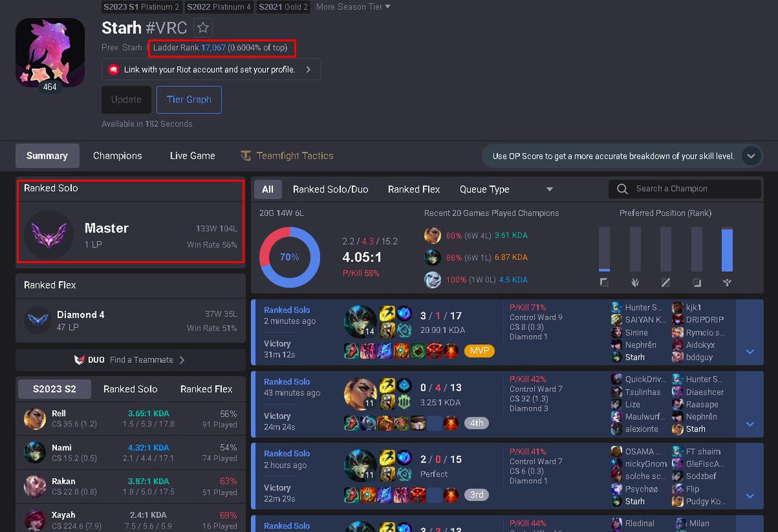The height and width of the screenshot is (532, 778).
Task: Click the Rell champion portrait in stats list
Action: click(34, 419)
